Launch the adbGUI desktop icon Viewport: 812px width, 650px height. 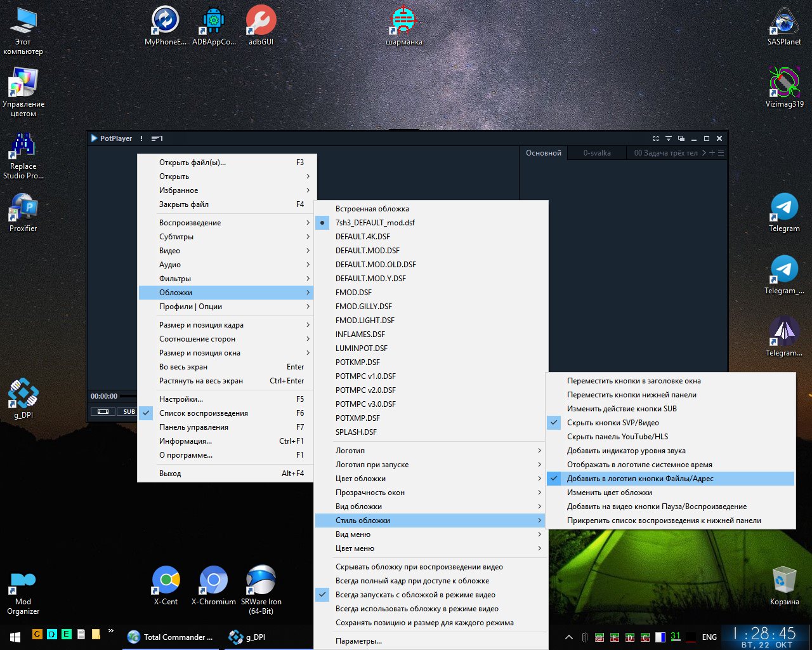(261, 25)
